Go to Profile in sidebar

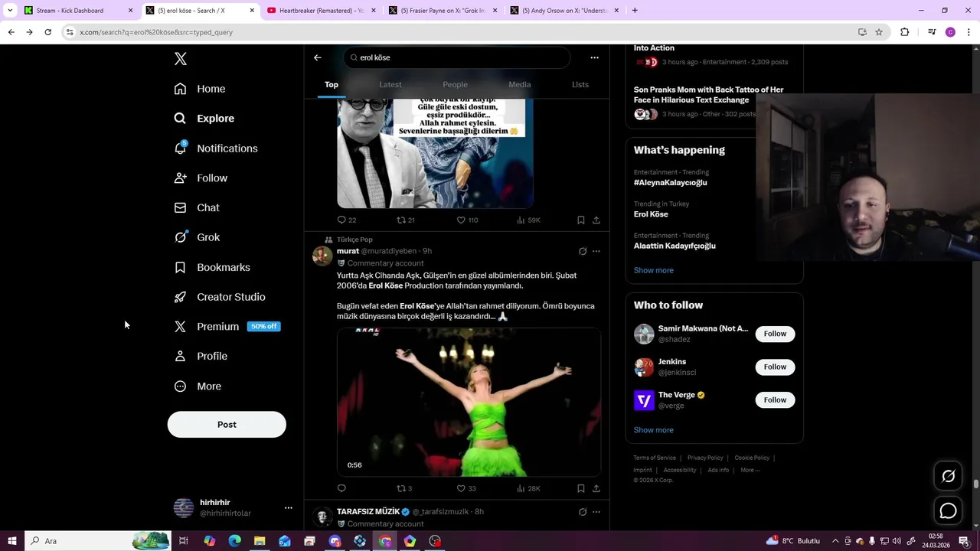point(201,357)
